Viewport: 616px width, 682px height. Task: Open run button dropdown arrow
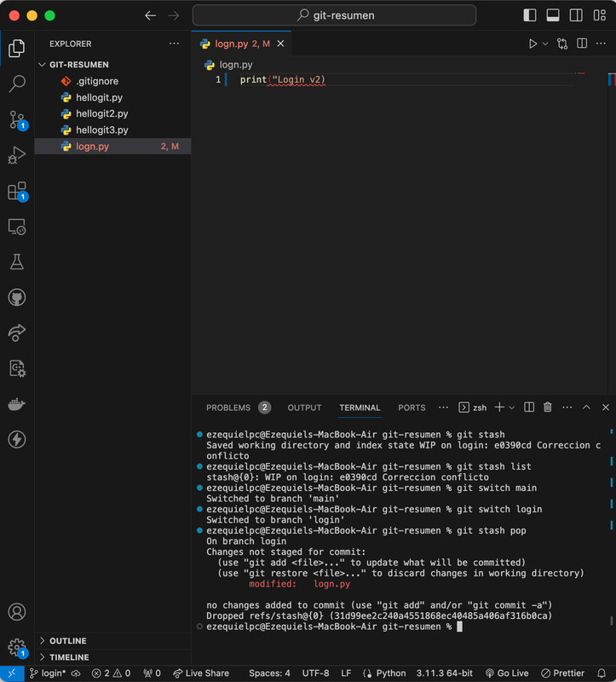coord(545,43)
